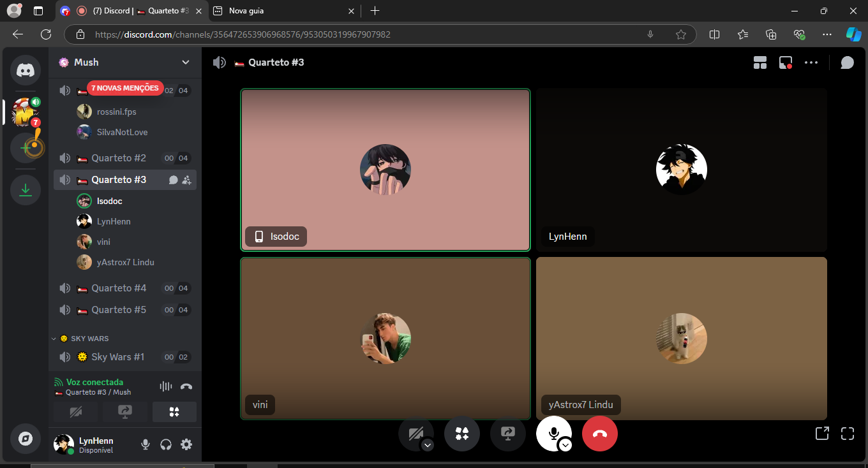Screen dimensions: 868x468
Task: Open more options in the call header
Action: click(x=811, y=62)
